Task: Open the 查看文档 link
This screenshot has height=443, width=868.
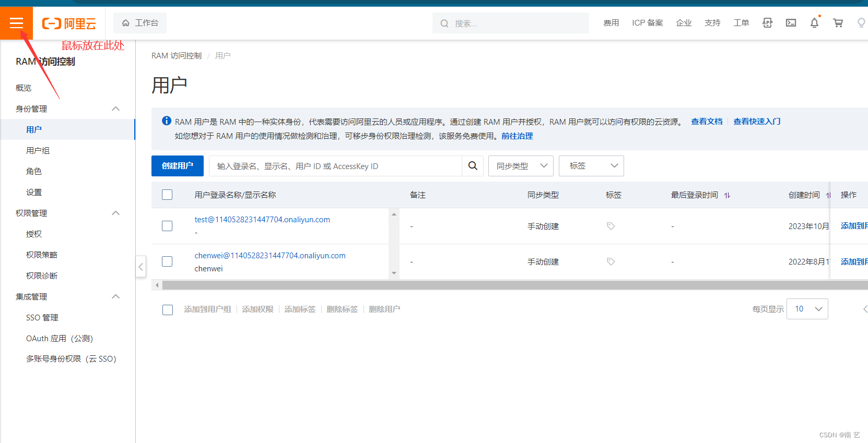Action: [x=707, y=122]
